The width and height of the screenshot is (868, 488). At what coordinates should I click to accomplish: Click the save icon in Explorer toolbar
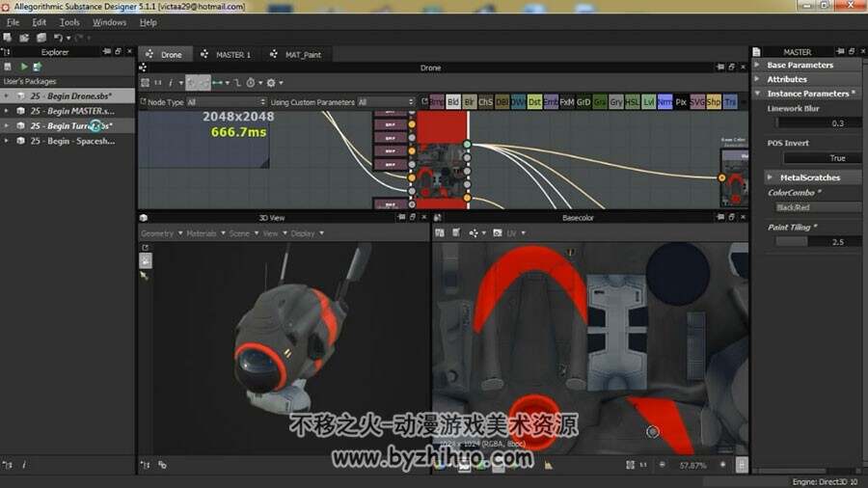point(8,67)
